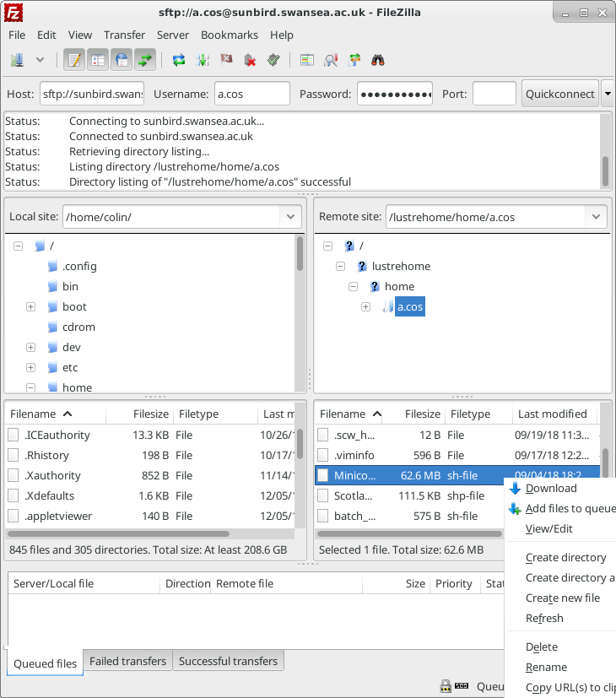Open the Transfer menu
Viewport: 616px width, 698px height.
tap(124, 35)
